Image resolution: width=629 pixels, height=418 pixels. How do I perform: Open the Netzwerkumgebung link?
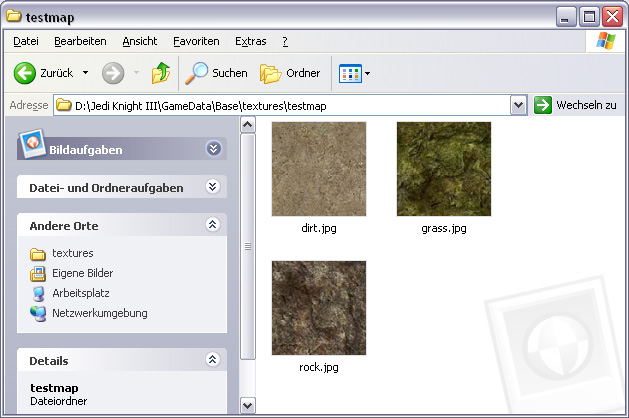[100, 313]
